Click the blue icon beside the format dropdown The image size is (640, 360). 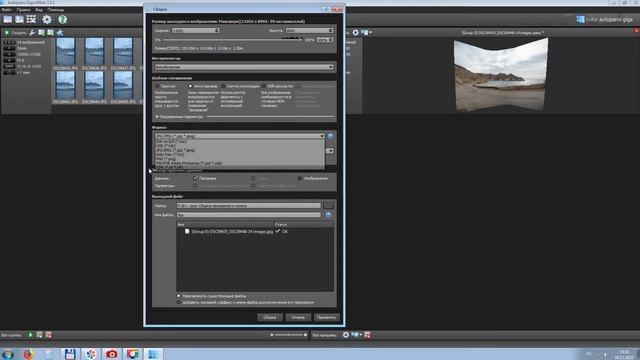(330, 136)
